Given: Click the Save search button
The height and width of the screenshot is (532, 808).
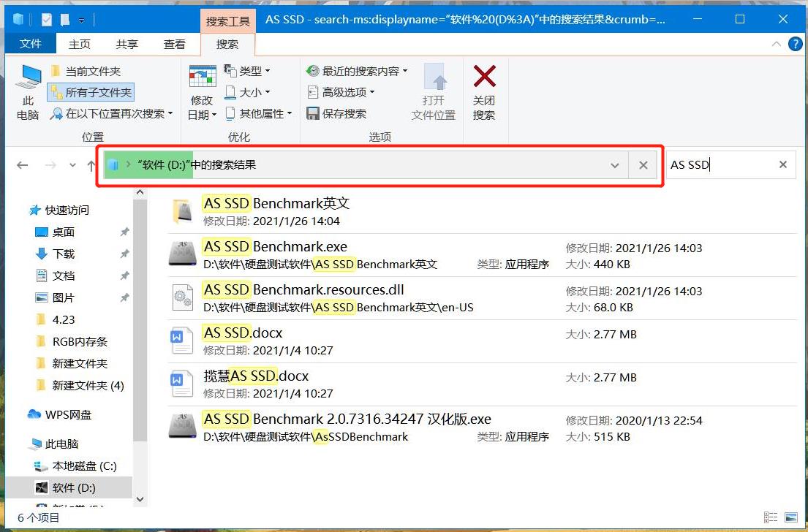Looking at the screenshot, I should click(336, 113).
